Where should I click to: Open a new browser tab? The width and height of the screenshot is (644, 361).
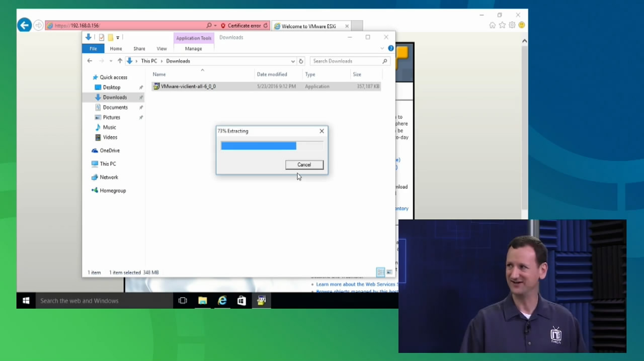coord(357,26)
